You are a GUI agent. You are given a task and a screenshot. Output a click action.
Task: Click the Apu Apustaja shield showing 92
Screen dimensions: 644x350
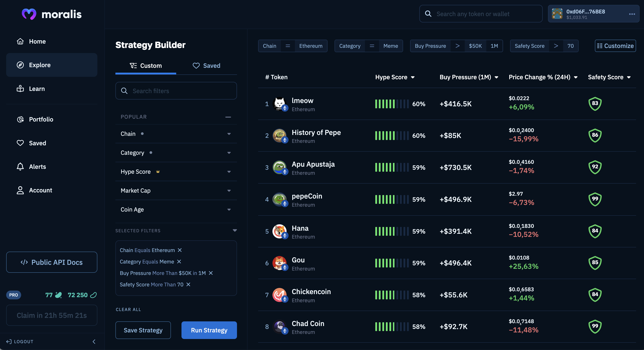[595, 167]
